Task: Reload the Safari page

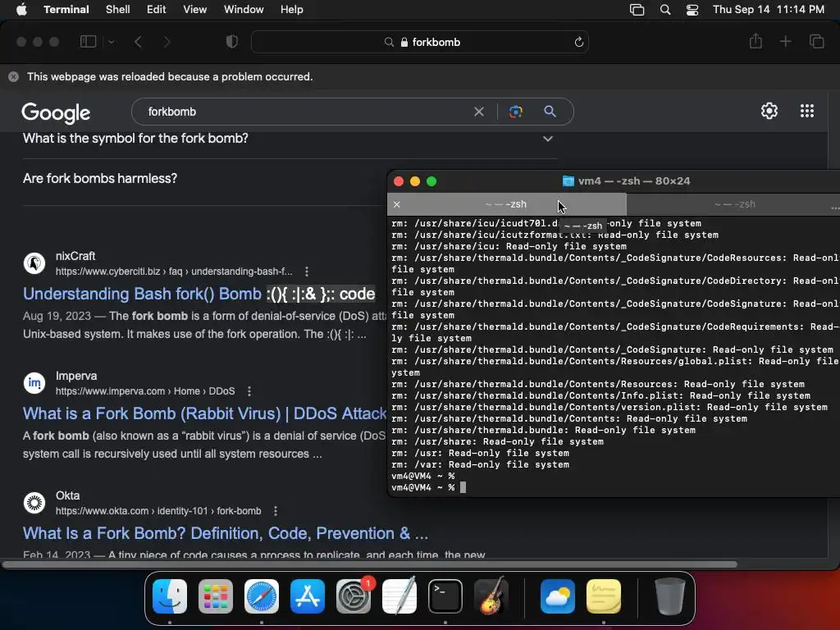Action: 578,42
